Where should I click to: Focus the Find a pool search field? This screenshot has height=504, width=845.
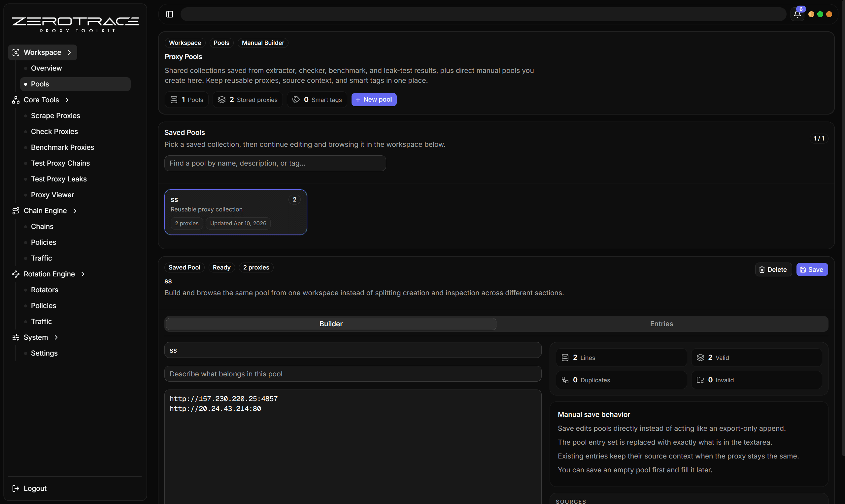[x=275, y=163]
